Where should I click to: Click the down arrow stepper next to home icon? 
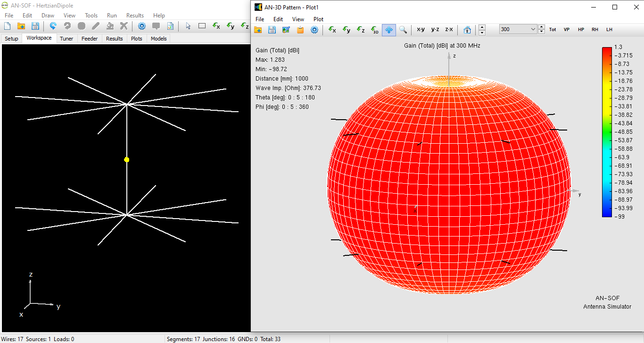[482, 33]
